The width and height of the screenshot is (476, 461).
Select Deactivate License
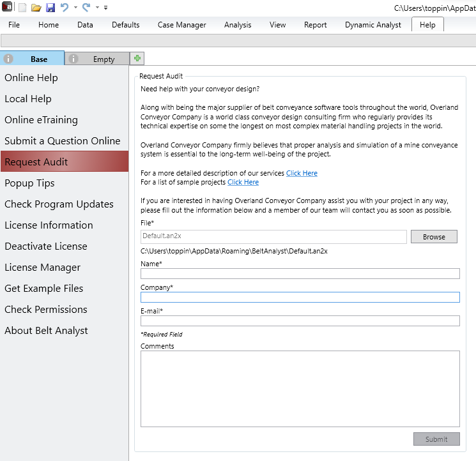[x=65, y=246]
